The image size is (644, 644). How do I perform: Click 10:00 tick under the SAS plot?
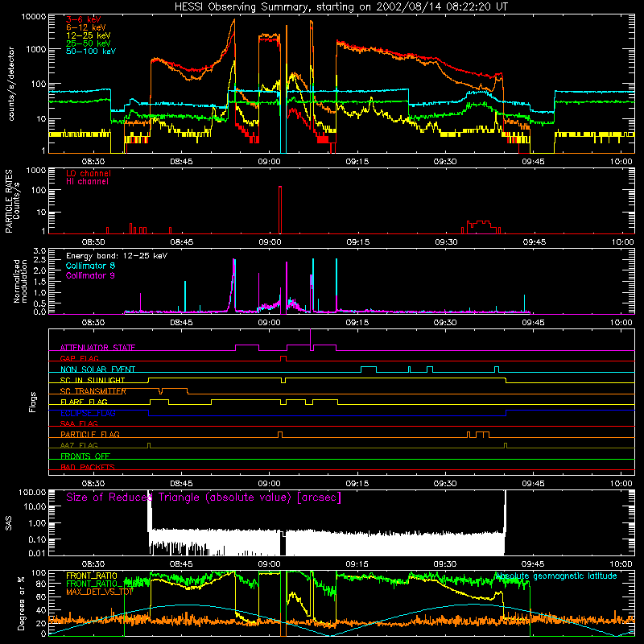click(x=621, y=564)
